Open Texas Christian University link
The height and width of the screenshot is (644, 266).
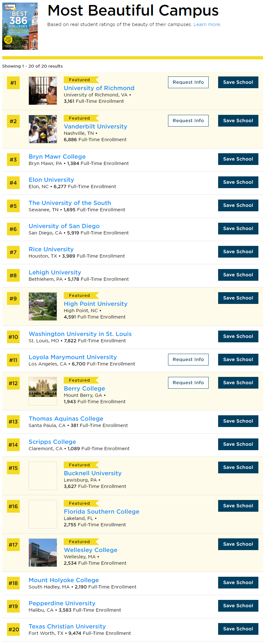click(67, 627)
